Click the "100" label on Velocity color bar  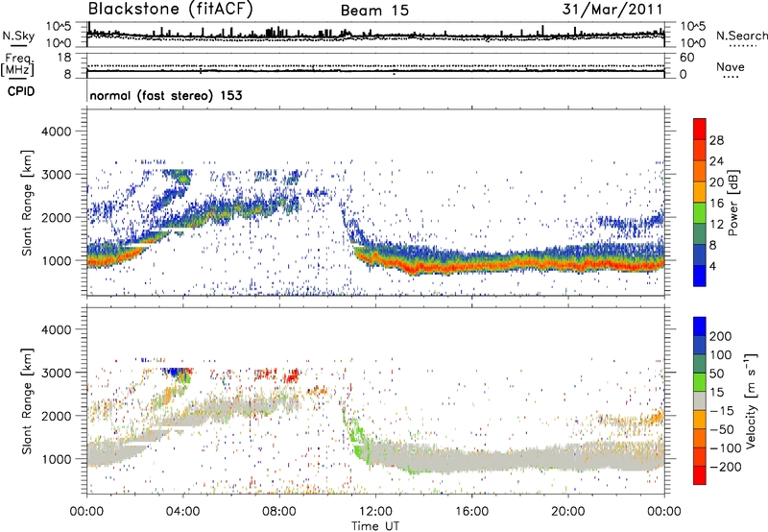(721, 355)
